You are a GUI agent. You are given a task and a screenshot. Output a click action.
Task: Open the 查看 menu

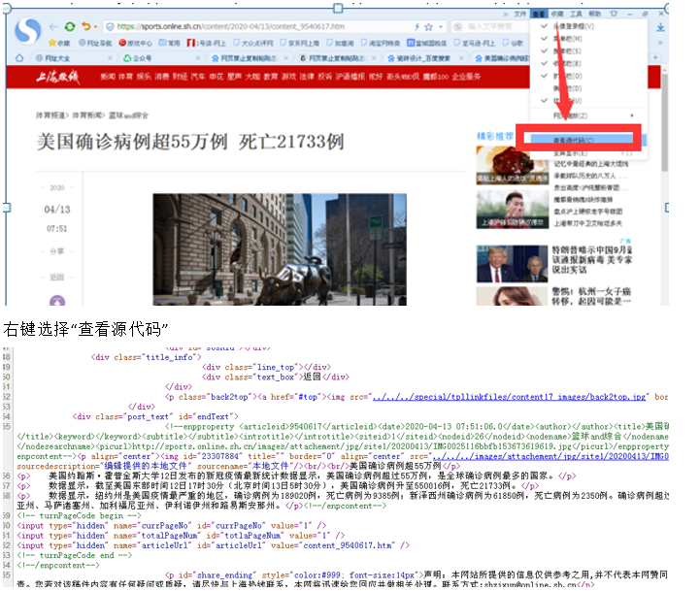coord(539,15)
